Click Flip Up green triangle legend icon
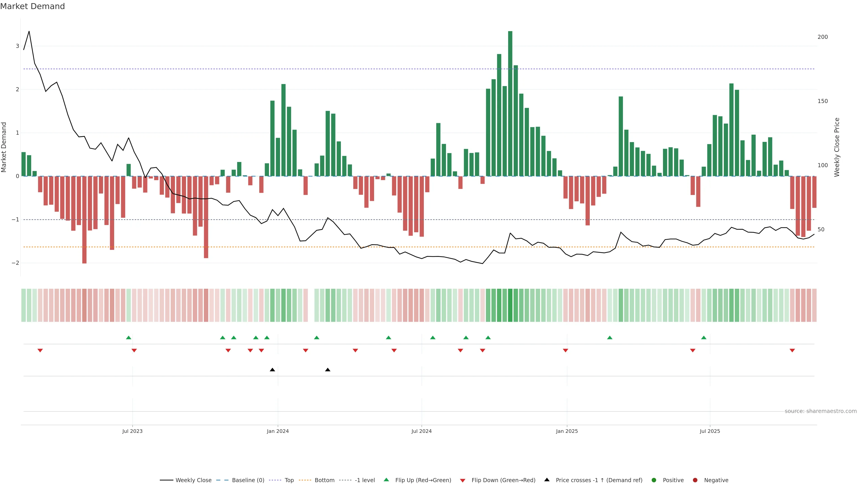868x488 pixels. pyautogui.click(x=387, y=480)
